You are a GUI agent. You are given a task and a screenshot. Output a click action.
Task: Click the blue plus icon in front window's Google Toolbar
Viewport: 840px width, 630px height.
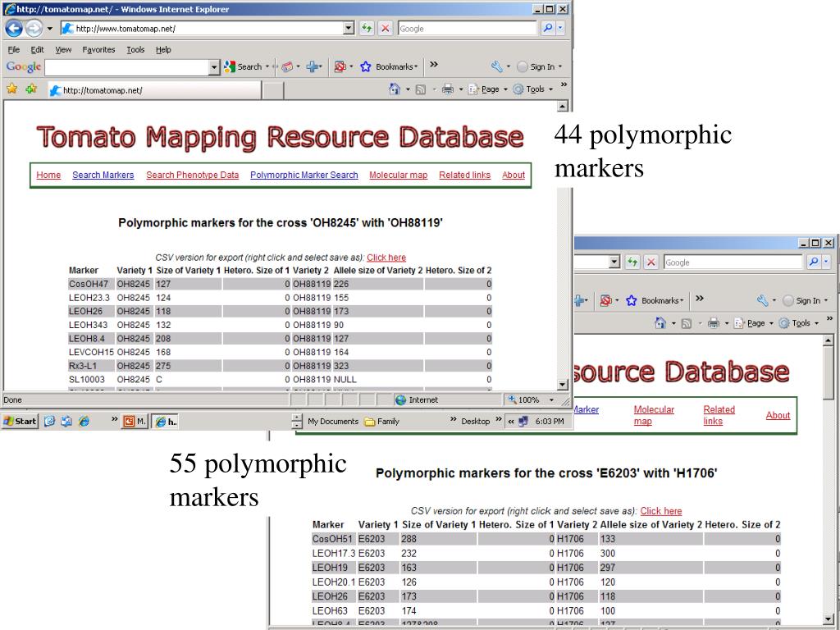click(x=313, y=67)
